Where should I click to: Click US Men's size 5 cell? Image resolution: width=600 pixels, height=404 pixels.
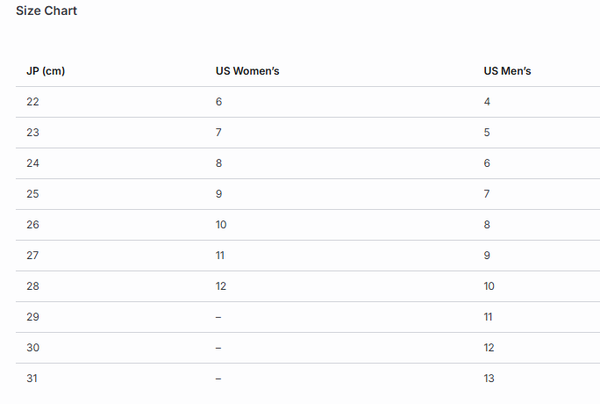click(487, 133)
